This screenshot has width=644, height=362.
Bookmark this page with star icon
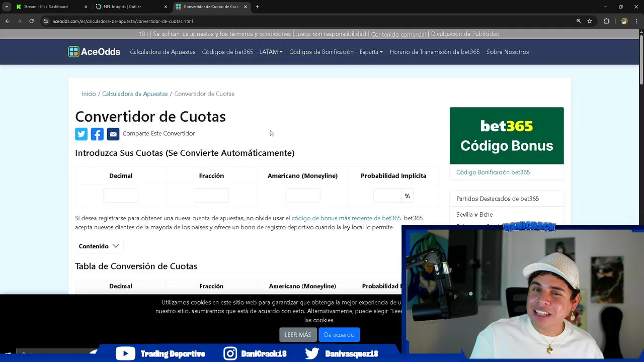click(x=590, y=21)
